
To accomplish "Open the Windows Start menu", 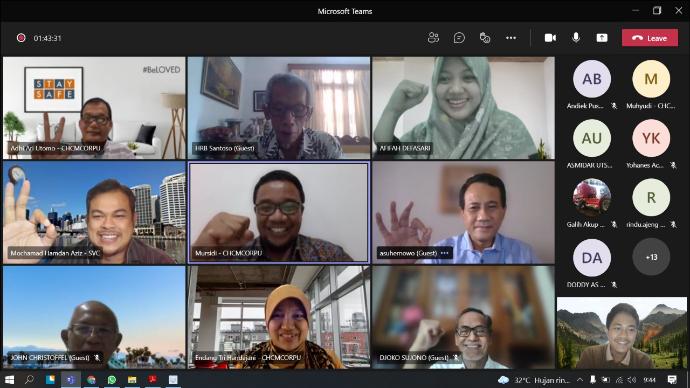I will [9, 379].
